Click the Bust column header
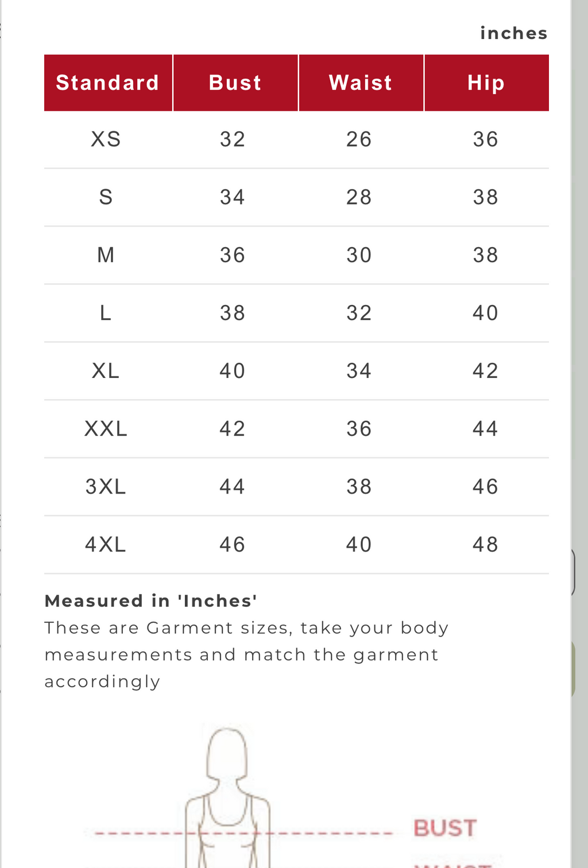The image size is (588, 868). [235, 83]
